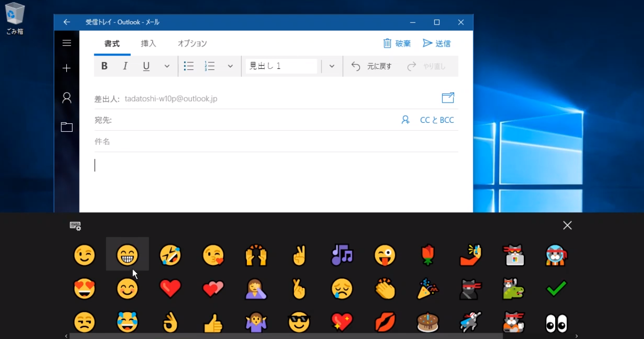644x339 pixels.
Task: Insert the raised hands emoji
Action: [256, 255]
